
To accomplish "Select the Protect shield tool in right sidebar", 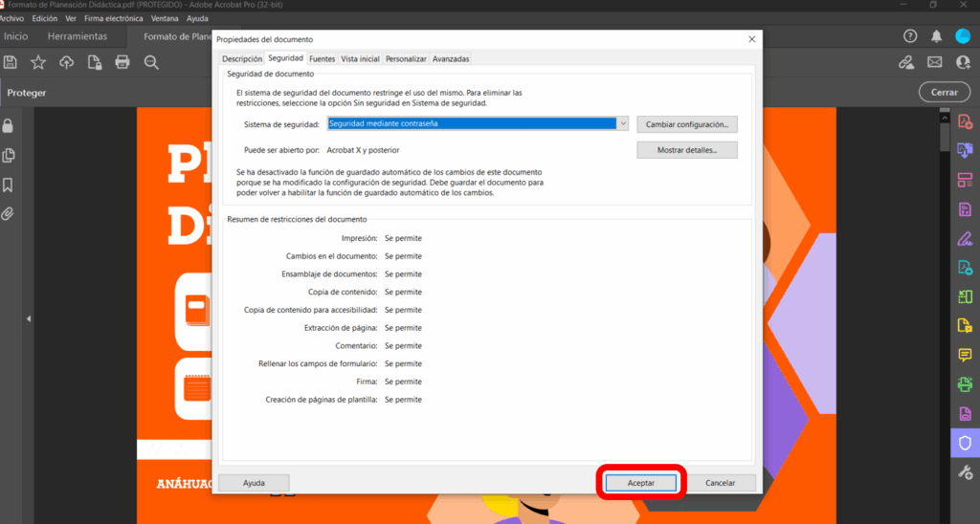I will pos(965,443).
